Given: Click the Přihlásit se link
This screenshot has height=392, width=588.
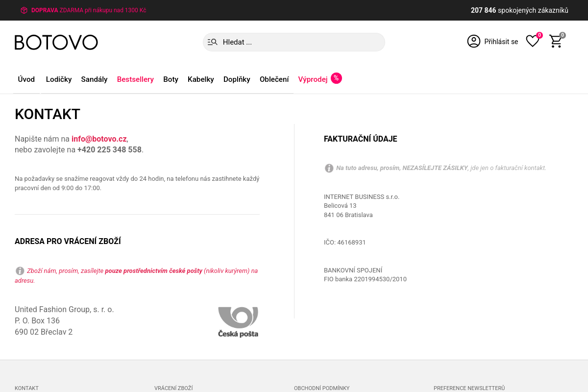Looking at the screenshot, I should pyautogui.click(x=501, y=42).
